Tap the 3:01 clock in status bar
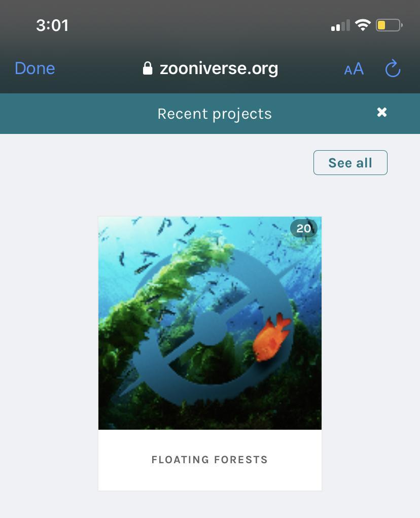 pyautogui.click(x=52, y=25)
